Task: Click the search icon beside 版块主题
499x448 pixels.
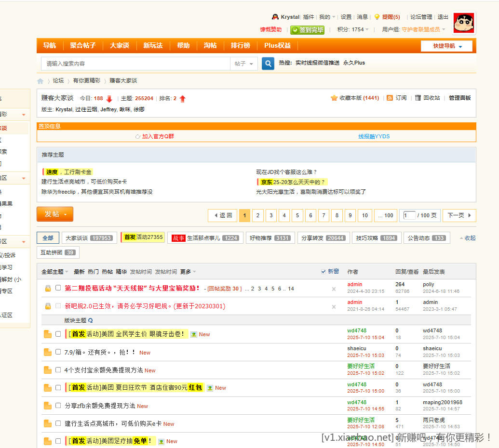Action: [90, 320]
